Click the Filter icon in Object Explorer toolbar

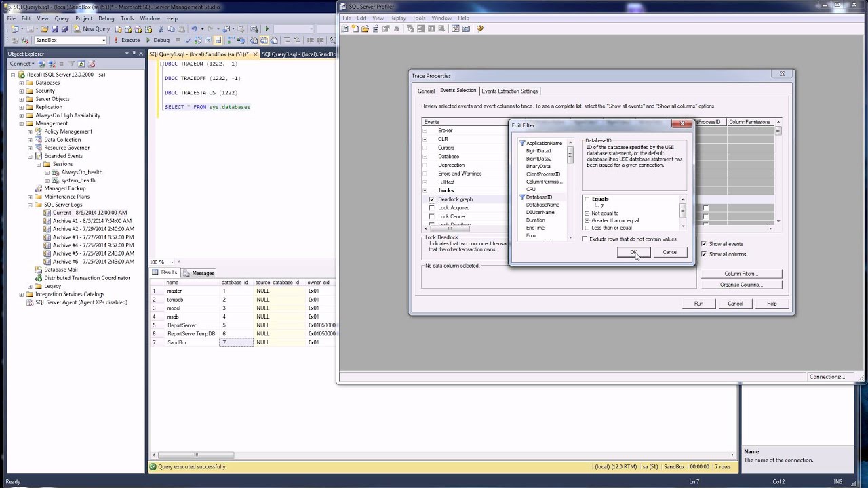click(71, 64)
